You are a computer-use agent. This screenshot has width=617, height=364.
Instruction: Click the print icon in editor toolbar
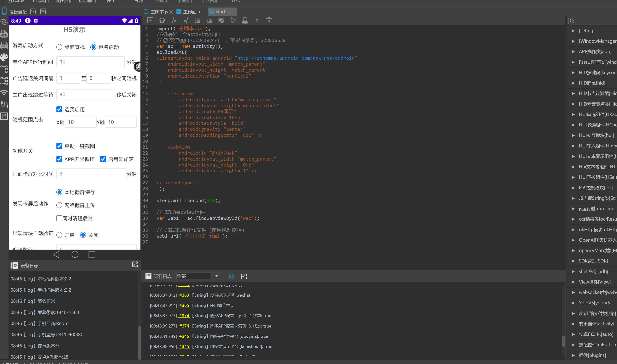162,21
